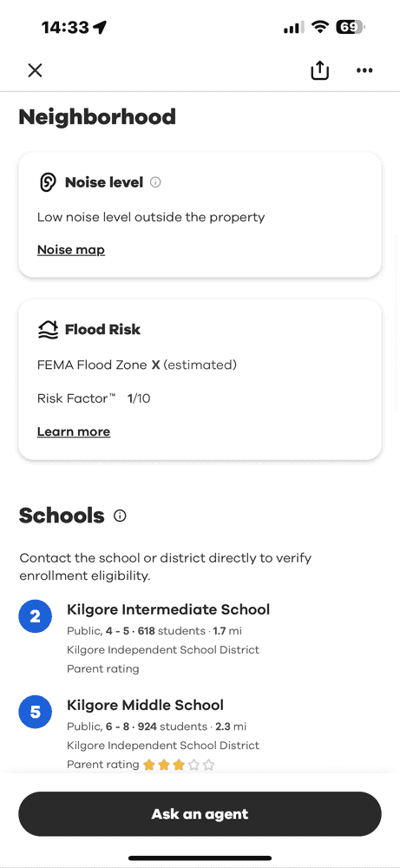The image size is (400, 868).
Task: Tap the blue rating badge numbered 5
Action: pyautogui.click(x=36, y=712)
